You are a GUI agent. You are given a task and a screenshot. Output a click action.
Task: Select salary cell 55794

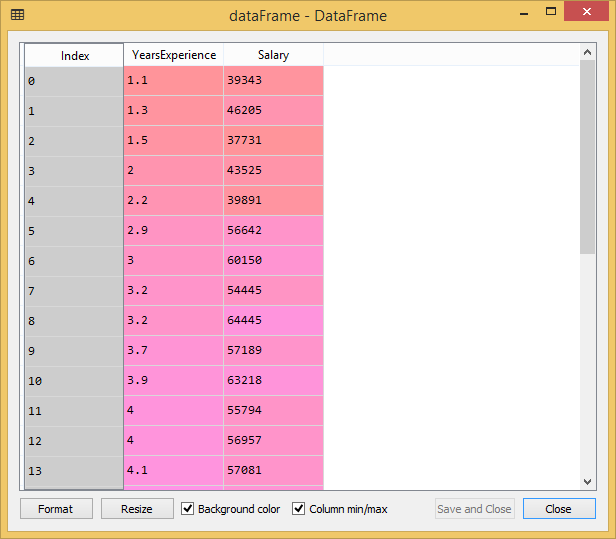tap(273, 411)
